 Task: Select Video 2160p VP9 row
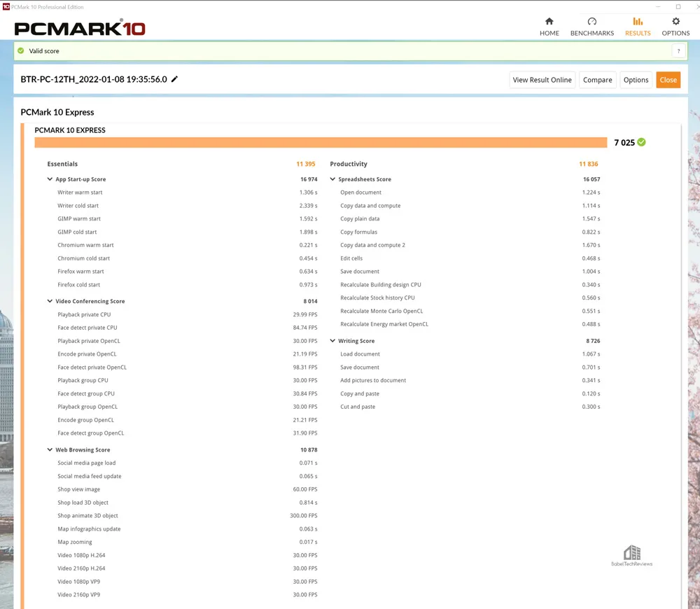click(187, 595)
